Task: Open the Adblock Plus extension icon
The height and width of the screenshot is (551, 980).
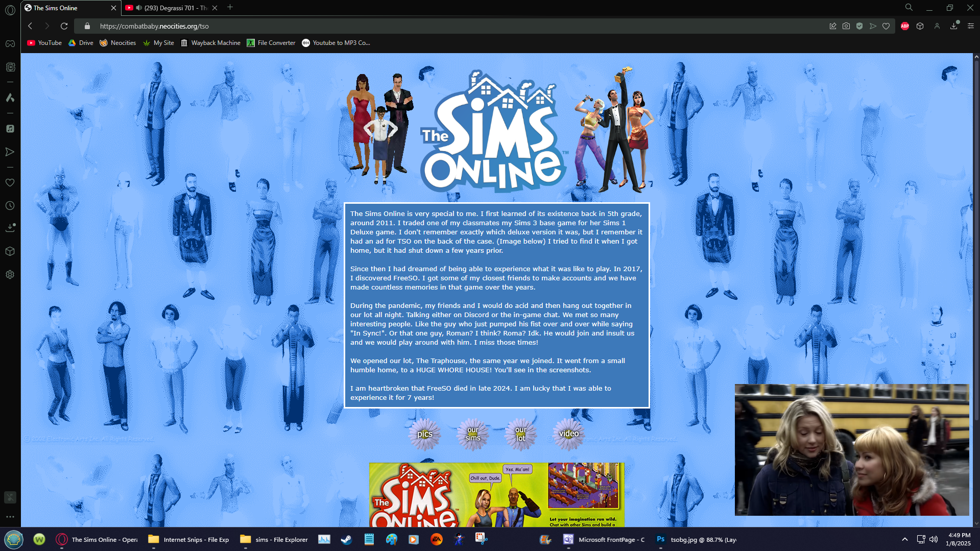Action: click(905, 26)
